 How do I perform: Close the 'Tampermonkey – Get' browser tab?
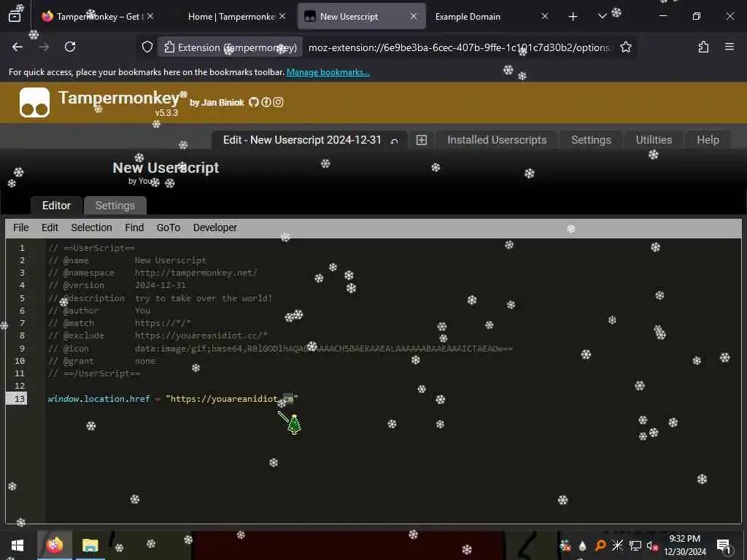tap(150, 16)
